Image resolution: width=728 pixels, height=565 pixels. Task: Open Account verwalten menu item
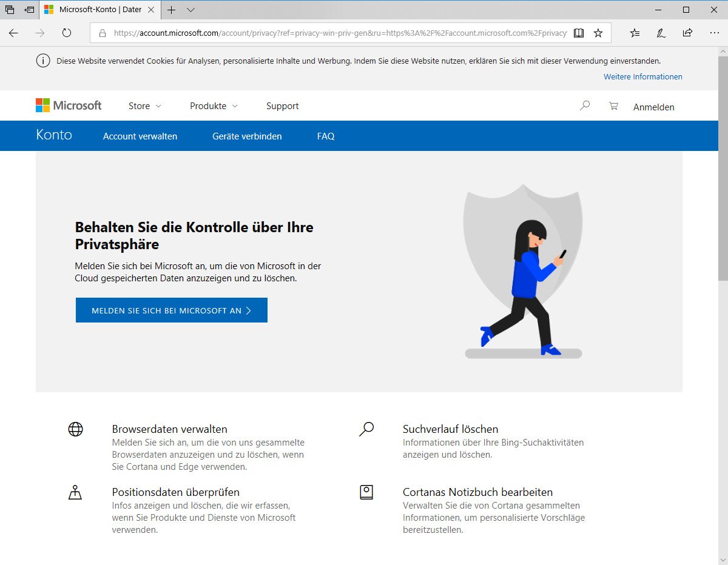140,136
